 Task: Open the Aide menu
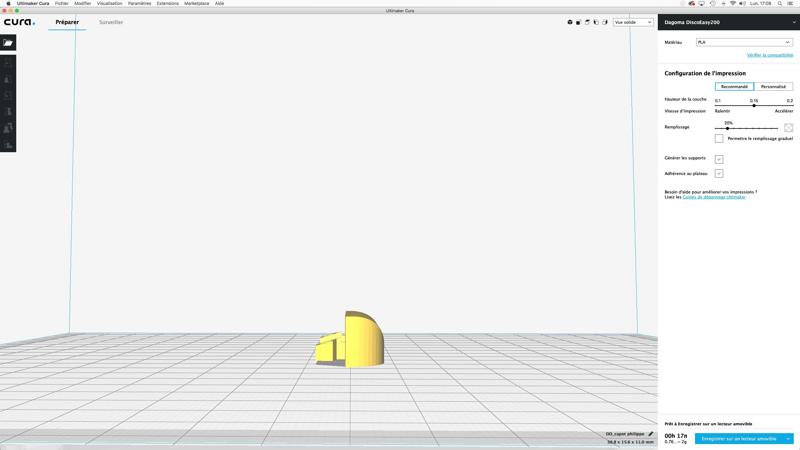click(219, 4)
